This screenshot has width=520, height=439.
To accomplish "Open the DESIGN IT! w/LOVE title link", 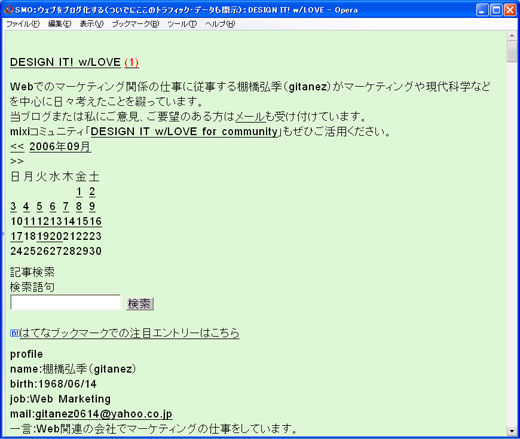I will (65, 62).
